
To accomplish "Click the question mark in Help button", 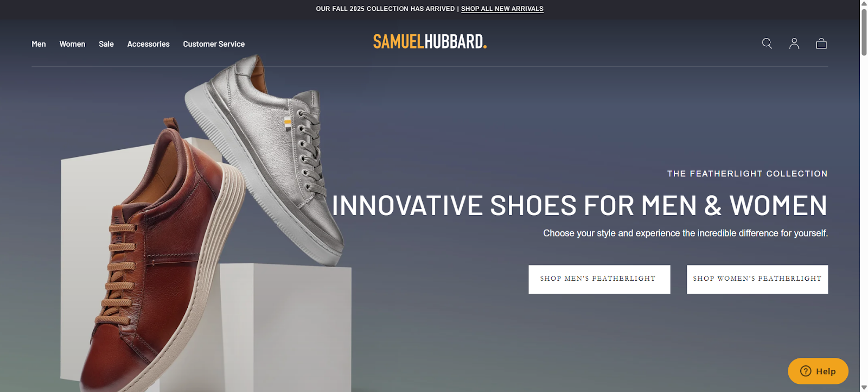I will (806, 371).
